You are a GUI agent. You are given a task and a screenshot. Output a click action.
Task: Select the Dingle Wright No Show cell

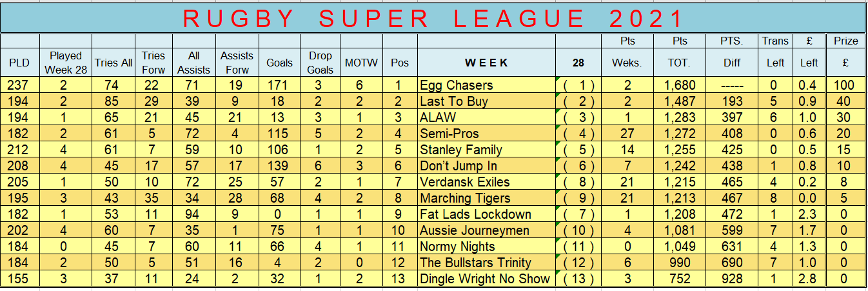click(x=486, y=279)
